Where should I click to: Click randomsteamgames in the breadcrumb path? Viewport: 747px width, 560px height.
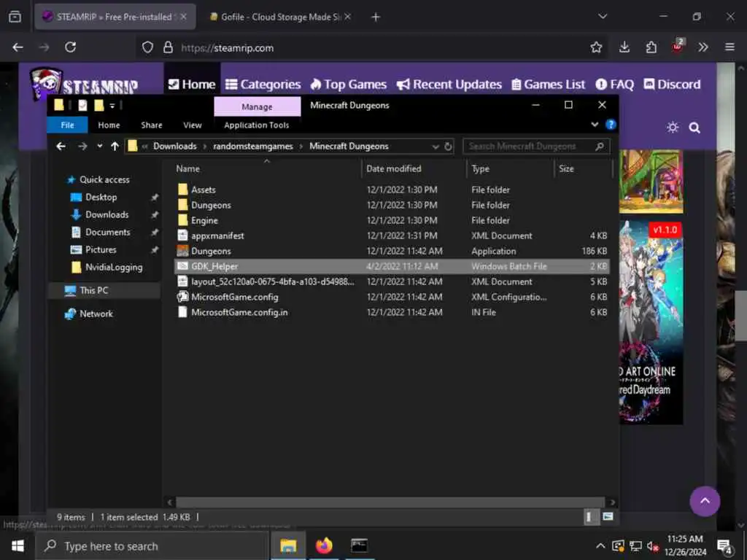pyautogui.click(x=253, y=146)
